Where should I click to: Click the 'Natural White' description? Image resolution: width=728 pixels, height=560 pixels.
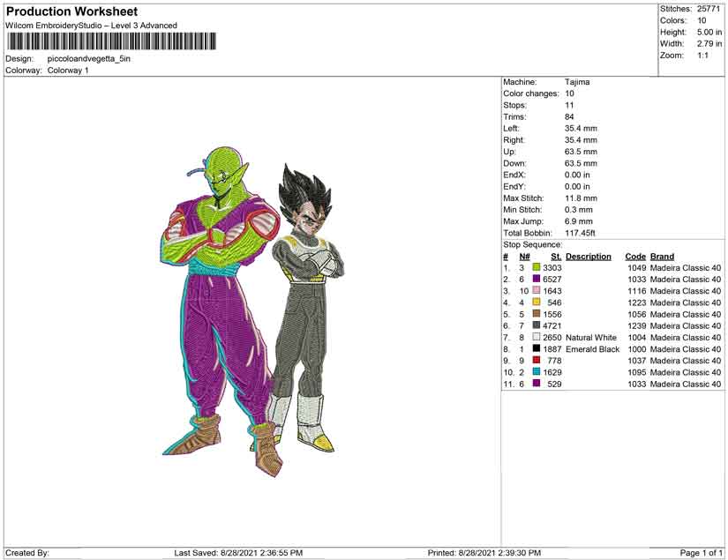tap(591, 337)
